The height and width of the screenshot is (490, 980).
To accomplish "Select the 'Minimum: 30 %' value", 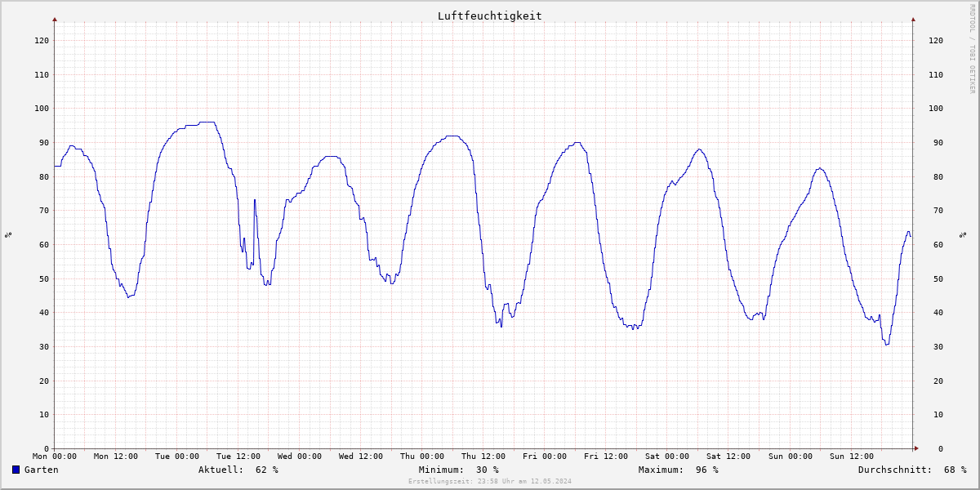I will coord(458,470).
